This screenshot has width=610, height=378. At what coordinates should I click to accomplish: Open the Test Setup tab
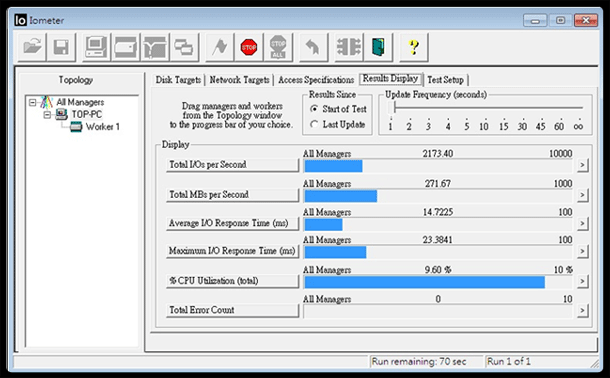(x=445, y=80)
